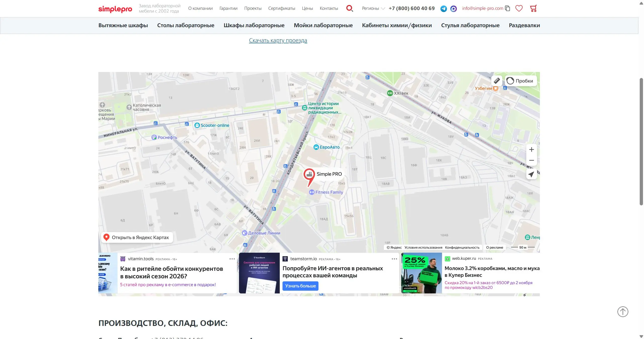
Task: Click the Центр истории ликвидации museum icon
Action: point(305,108)
